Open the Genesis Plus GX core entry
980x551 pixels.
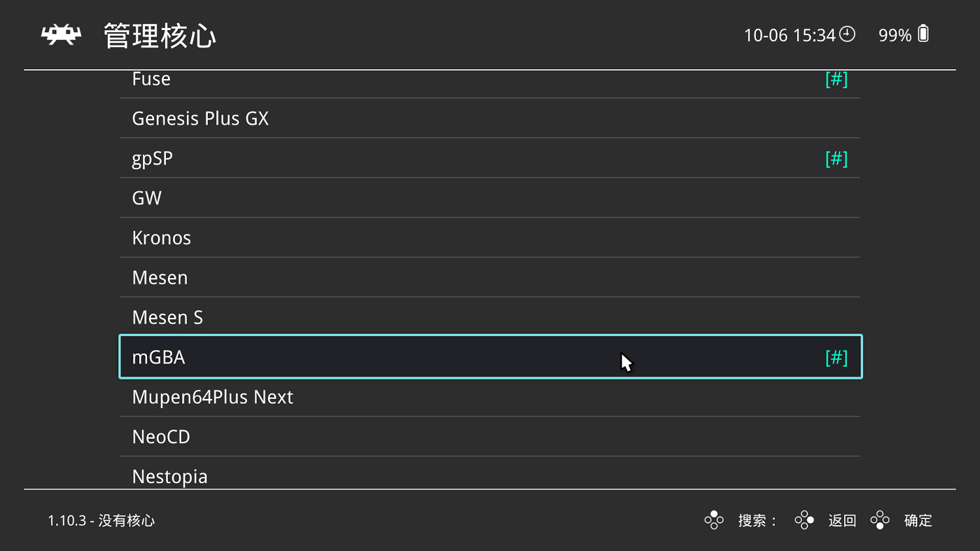(200, 119)
